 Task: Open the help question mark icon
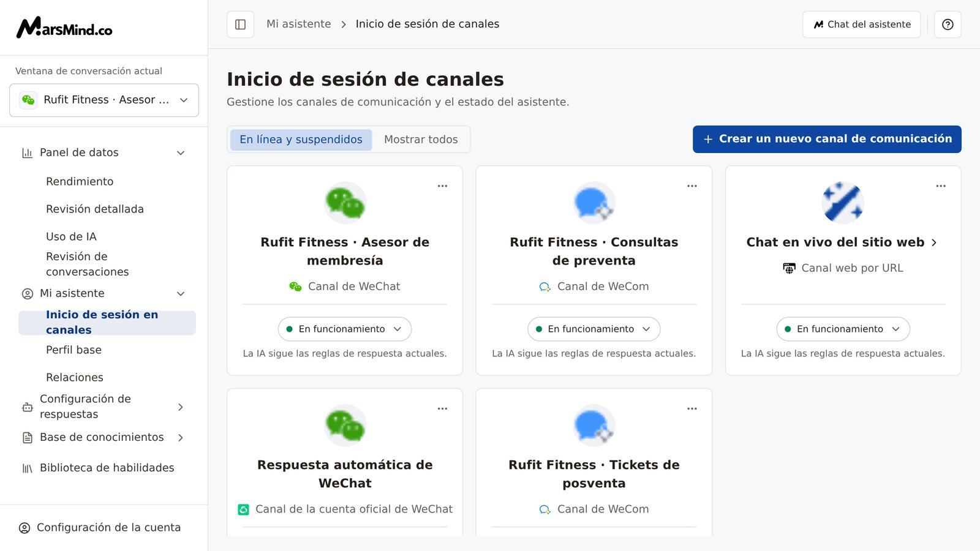(x=948, y=24)
